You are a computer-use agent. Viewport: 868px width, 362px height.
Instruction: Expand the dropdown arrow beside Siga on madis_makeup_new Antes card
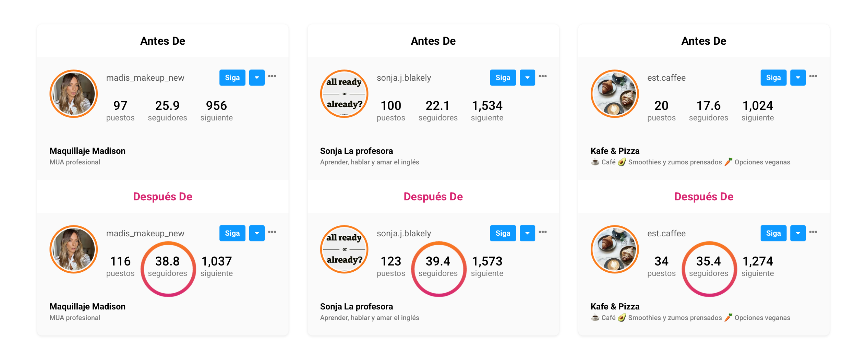pyautogui.click(x=257, y=78)
